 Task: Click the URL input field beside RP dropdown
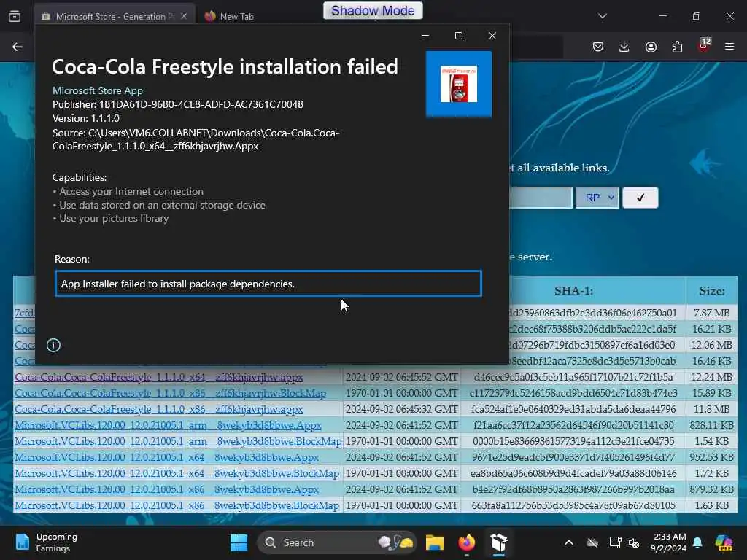[x=541, y=198]
